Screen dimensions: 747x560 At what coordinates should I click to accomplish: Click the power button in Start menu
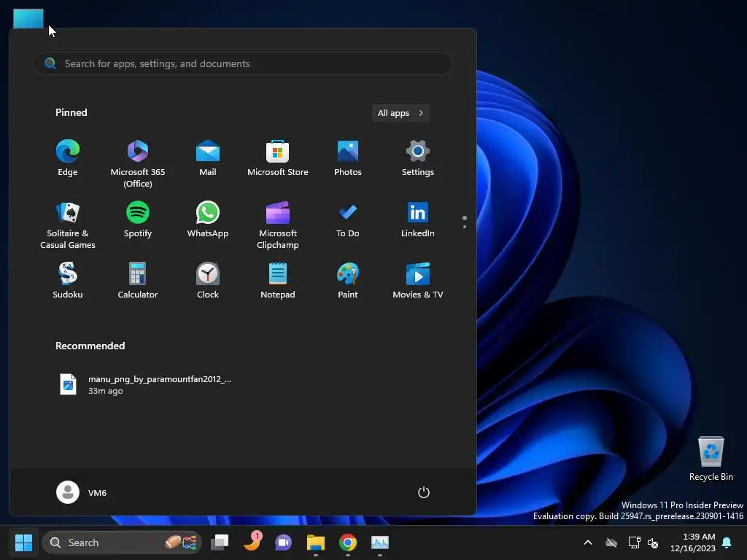pyautogui.click(x=424, y=492)
